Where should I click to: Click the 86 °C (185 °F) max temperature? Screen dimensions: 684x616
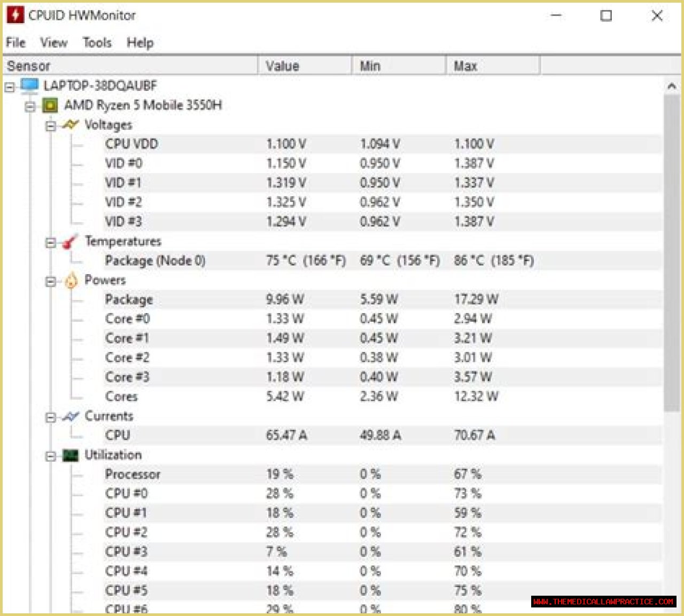coord(494,261)
